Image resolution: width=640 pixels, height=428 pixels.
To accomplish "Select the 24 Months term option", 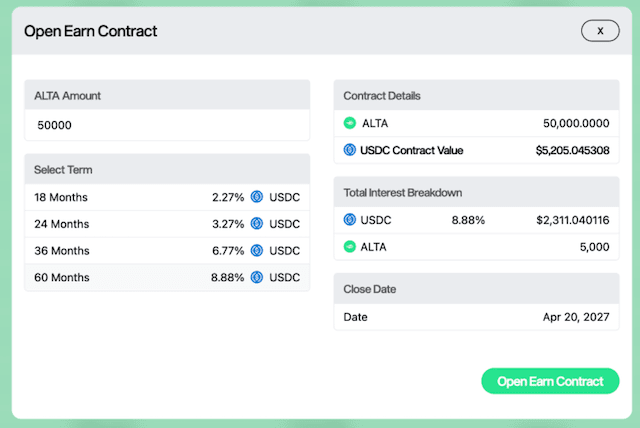I will point(167,224).
